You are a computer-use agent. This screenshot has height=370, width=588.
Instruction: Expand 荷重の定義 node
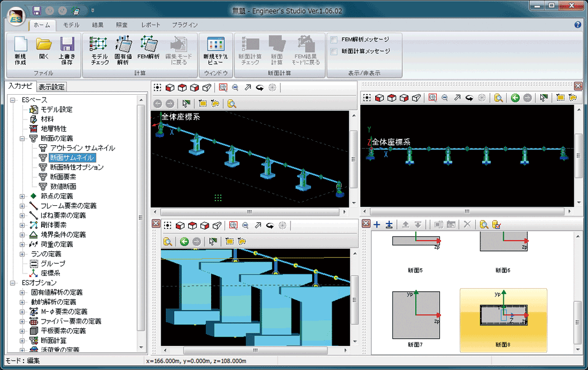click(x=22, y=244)
